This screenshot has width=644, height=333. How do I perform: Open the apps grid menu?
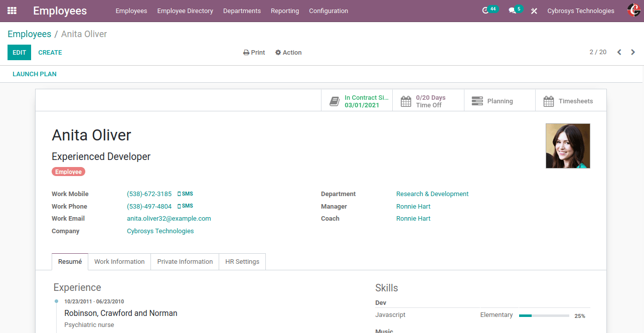coord(12,10)
